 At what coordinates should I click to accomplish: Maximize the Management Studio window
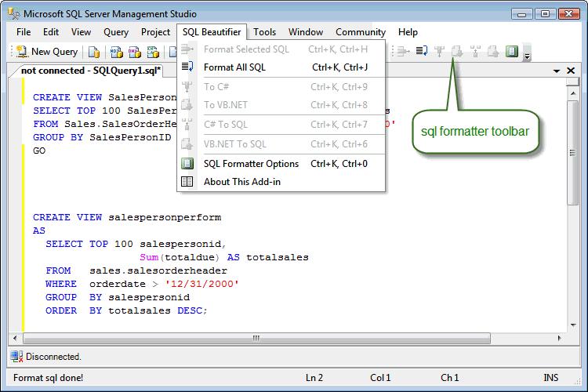(545, 14)
